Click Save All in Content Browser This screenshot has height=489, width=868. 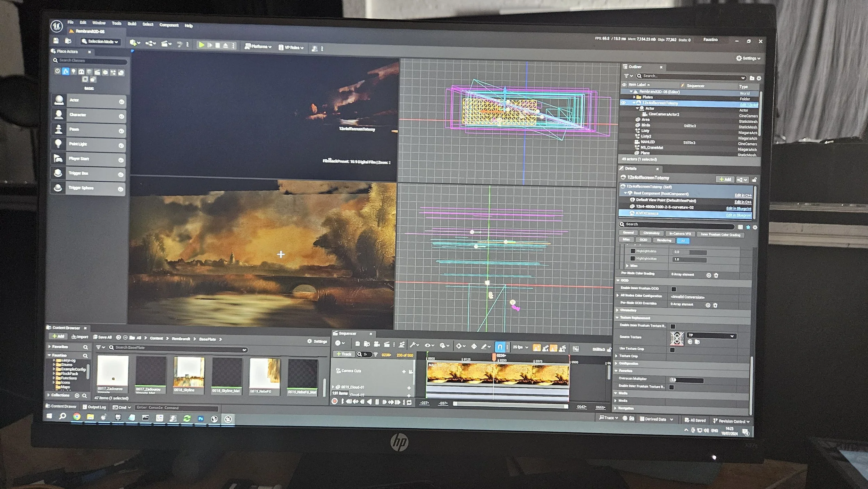click(x=103, y=337)
